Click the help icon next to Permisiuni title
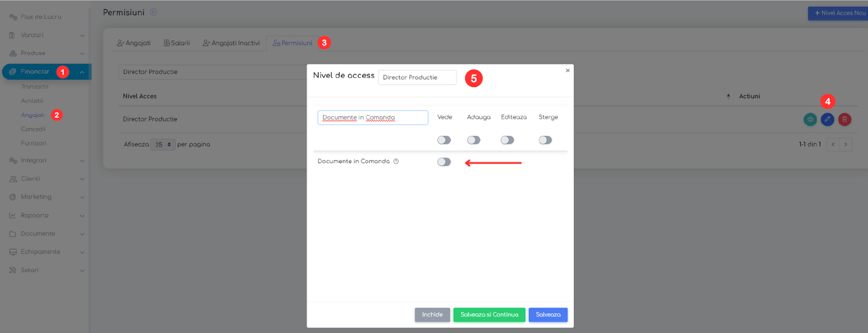This screenshot has height=333, width=868. (x=154, y=12)
